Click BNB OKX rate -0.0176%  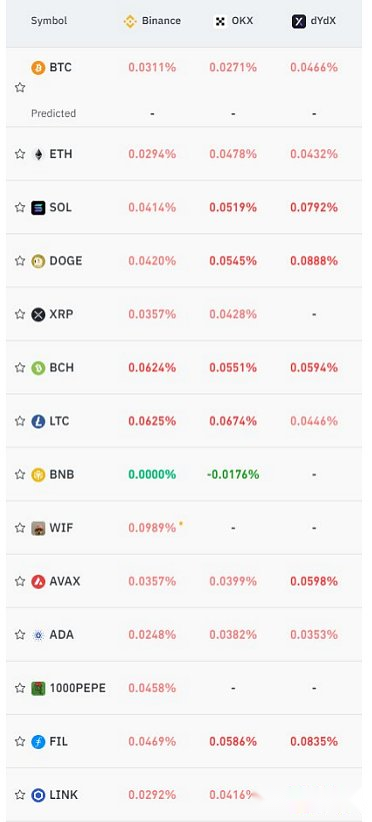[x=233, y=474]
